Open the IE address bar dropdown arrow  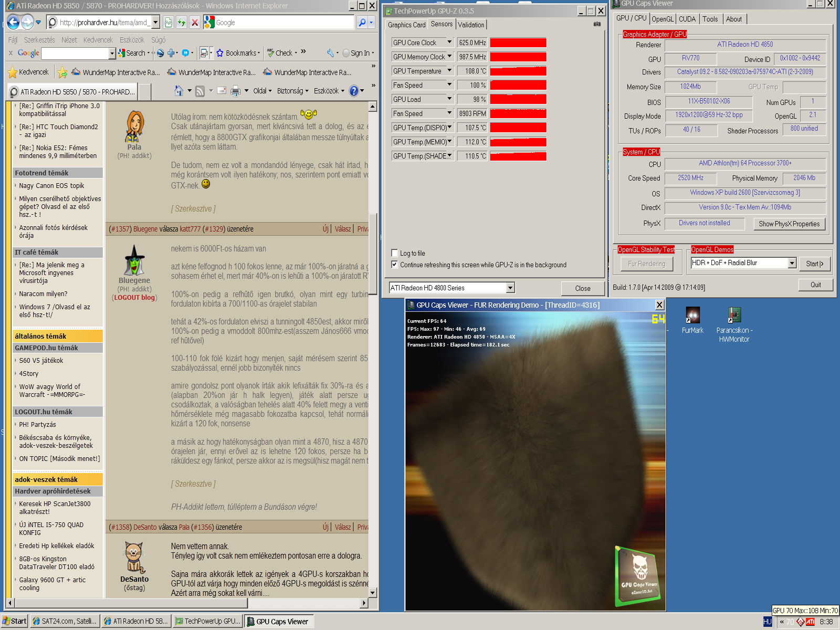click(x=155, y=22)
